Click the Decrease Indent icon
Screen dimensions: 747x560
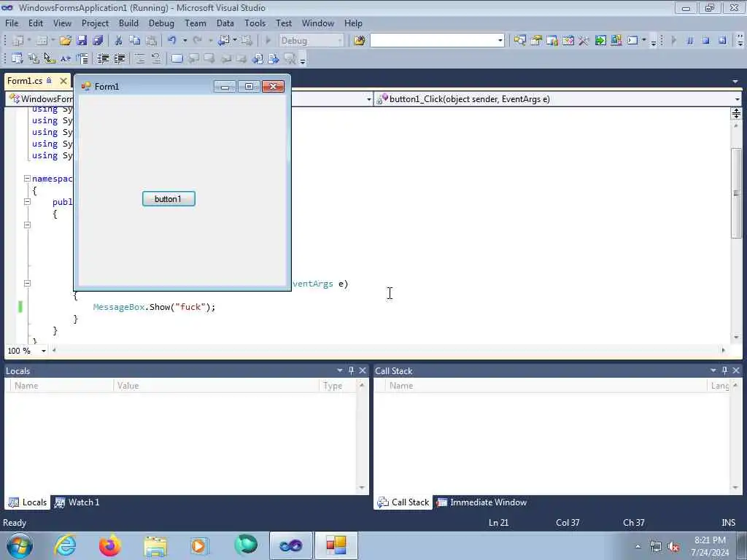(x=103, y=58)
